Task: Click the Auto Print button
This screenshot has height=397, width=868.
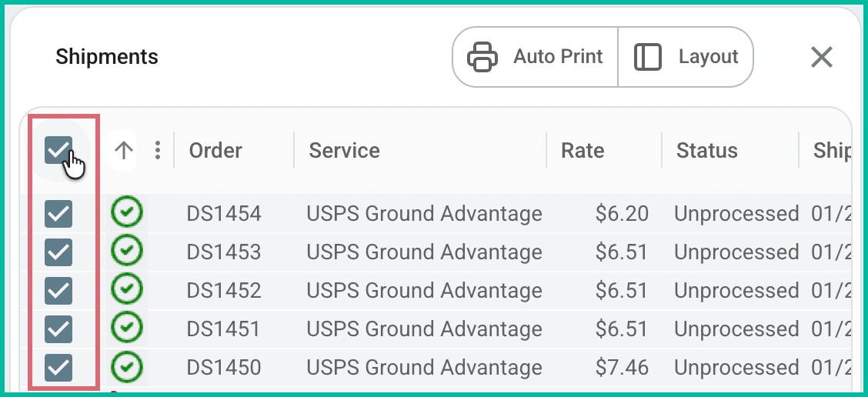Action: click(536, 57)
